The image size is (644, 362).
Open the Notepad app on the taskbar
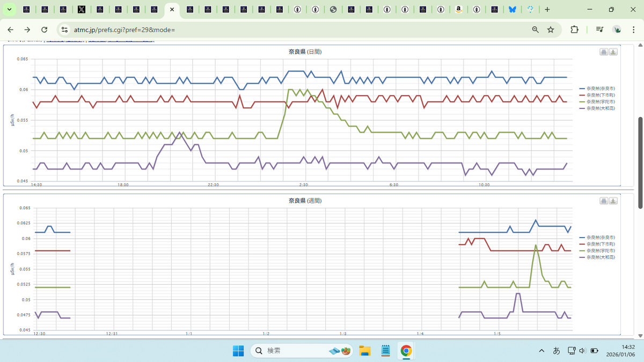(x=385, y=351)
